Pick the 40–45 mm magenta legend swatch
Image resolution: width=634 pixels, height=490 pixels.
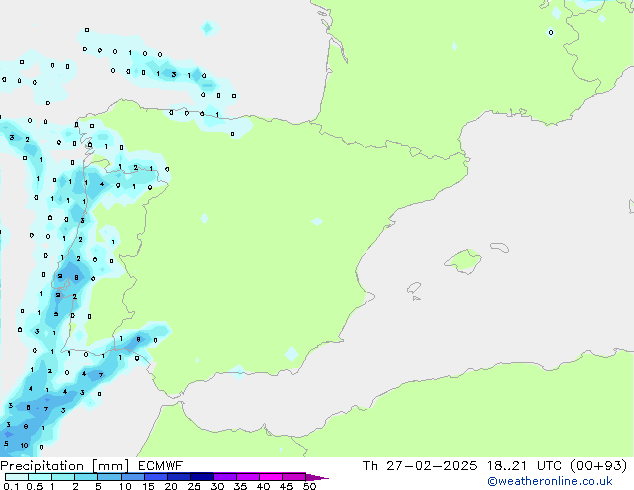(x=271, y=477)
